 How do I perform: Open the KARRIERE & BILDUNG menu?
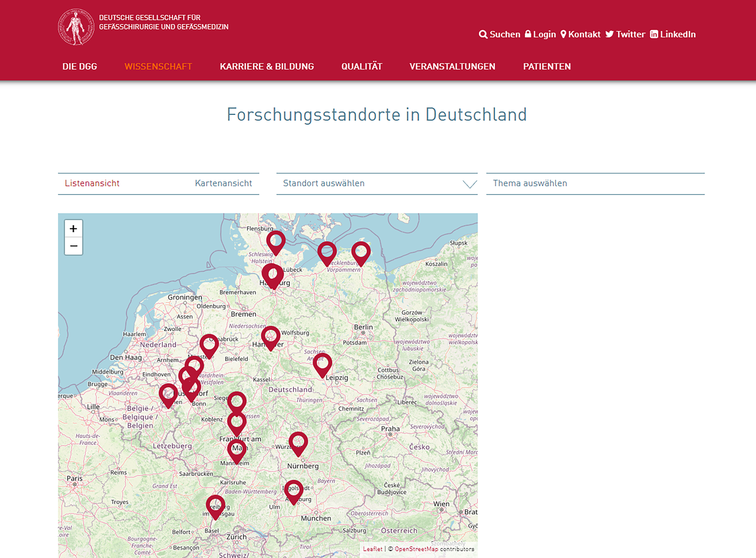(267, 67)
